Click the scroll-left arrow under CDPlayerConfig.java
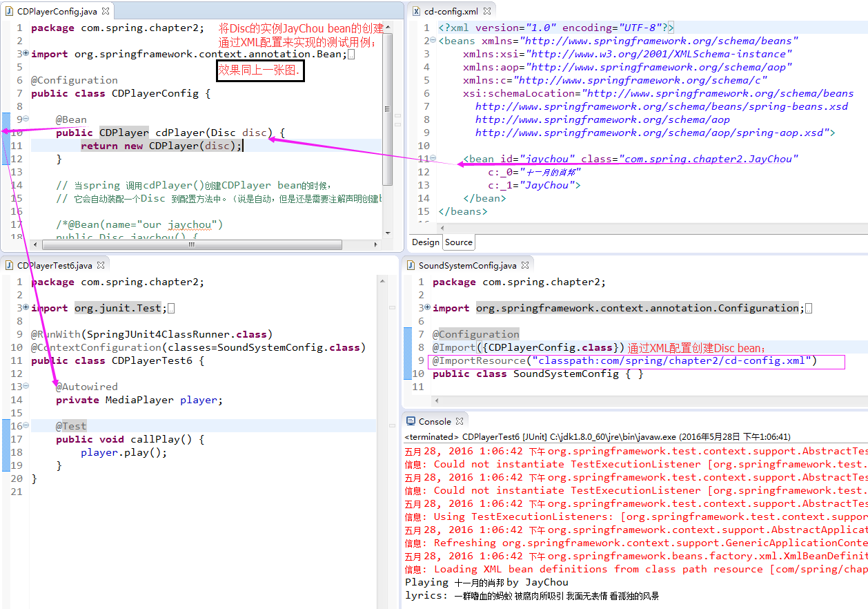Screen dimensions: 868x609 click(37, 244)
